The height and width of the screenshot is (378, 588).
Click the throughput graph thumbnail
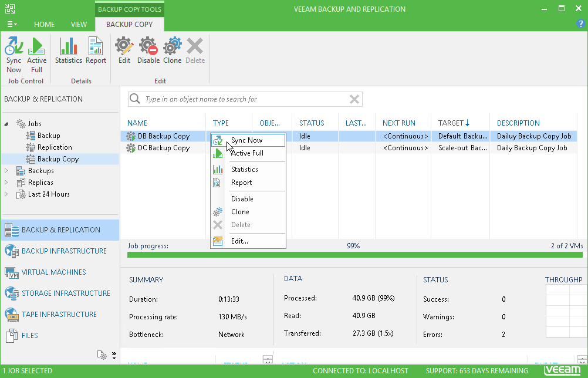click(566, 311)
